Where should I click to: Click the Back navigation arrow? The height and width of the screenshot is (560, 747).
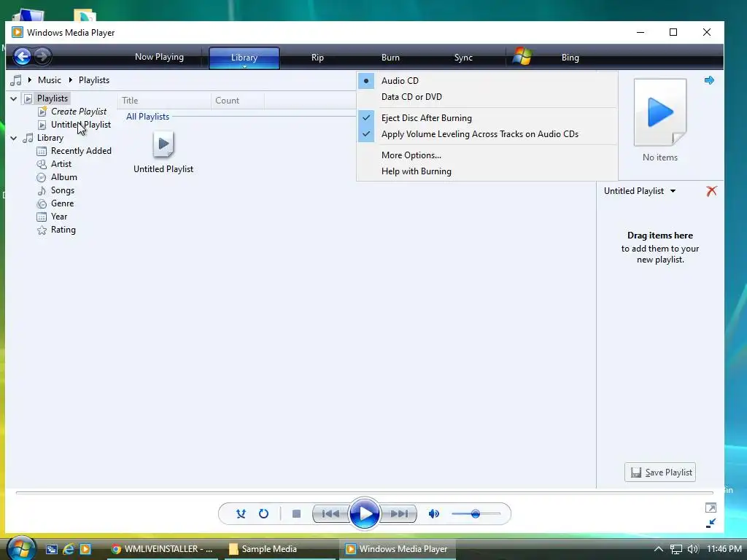[x=22, y=57]
